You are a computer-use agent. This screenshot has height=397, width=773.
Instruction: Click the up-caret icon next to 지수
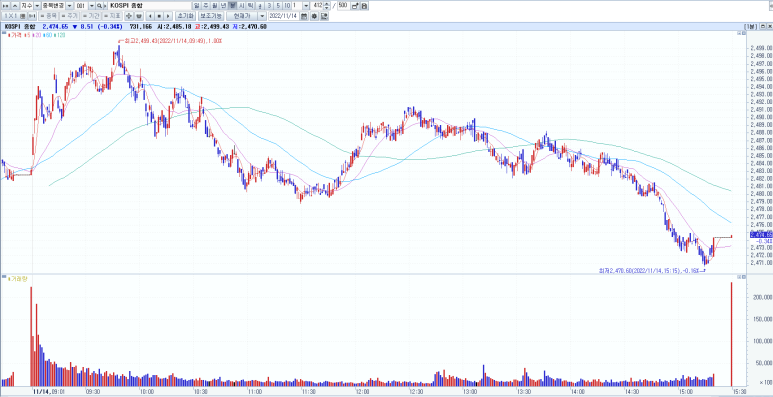click(x=15, y=6)
